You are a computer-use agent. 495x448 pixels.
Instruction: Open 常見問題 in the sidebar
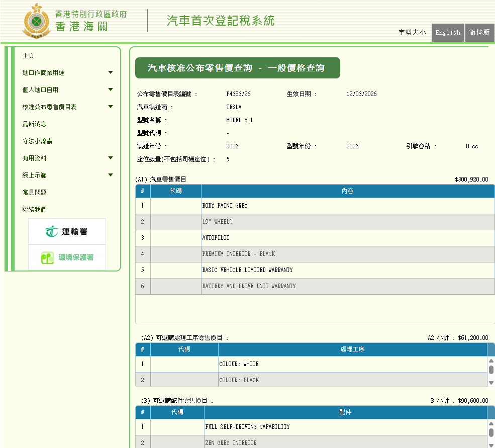point(34,193)
